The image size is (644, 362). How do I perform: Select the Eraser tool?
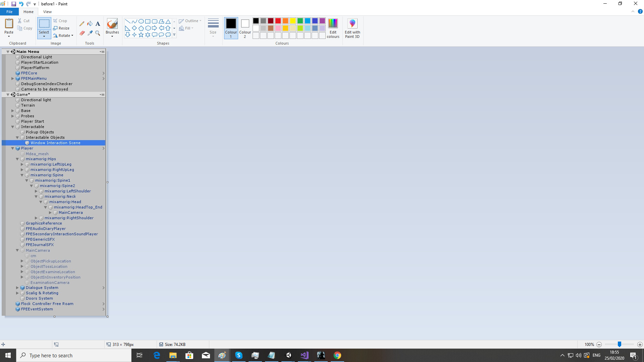[82, 33]
